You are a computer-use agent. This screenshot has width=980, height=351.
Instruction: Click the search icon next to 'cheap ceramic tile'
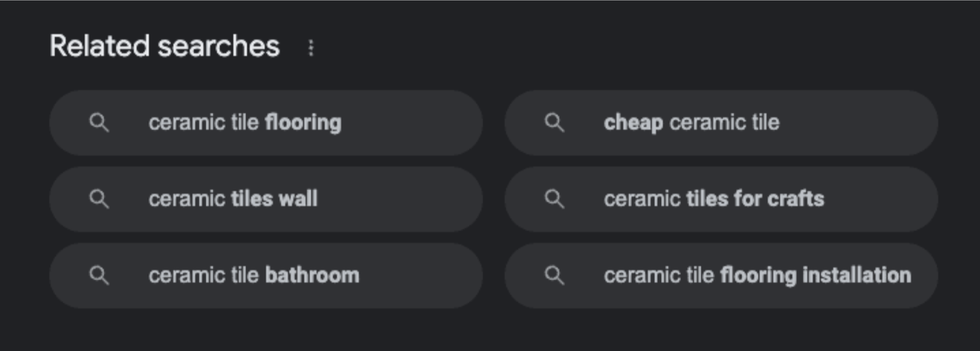point(555,123)
